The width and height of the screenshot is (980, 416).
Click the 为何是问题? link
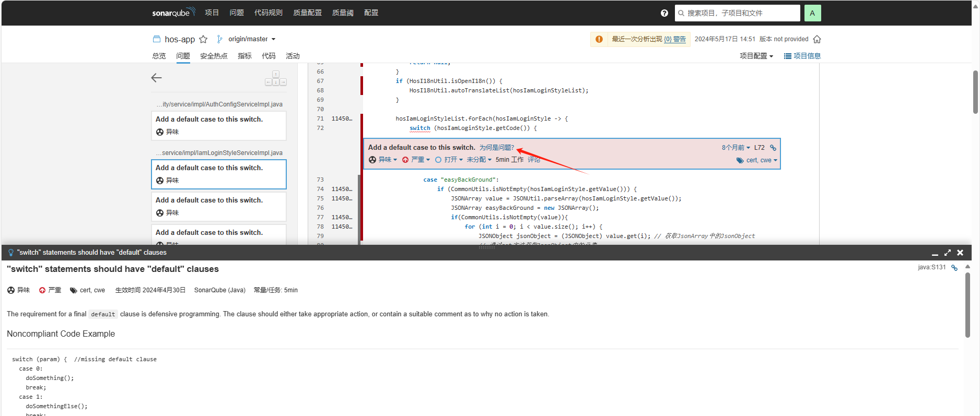click(x=496, y=148)
